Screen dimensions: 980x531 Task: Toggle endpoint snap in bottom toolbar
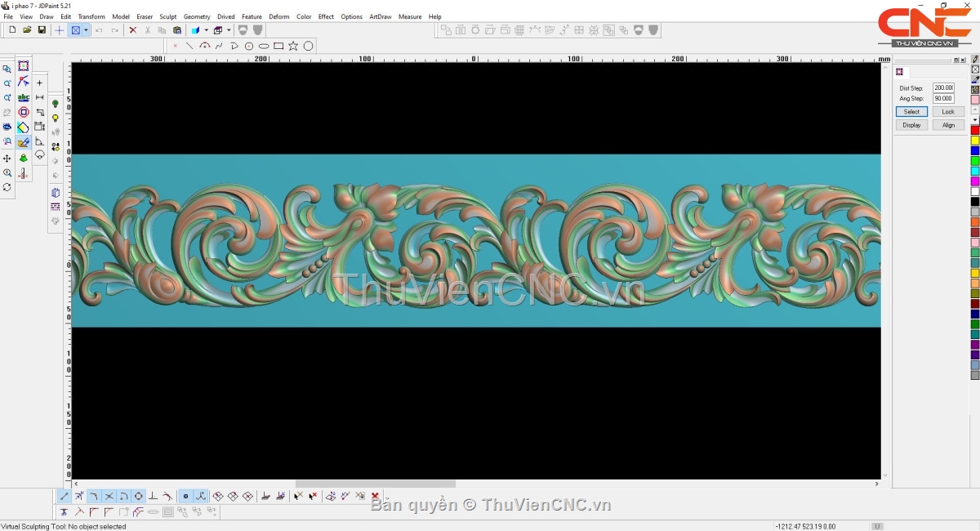click(65, 496)
